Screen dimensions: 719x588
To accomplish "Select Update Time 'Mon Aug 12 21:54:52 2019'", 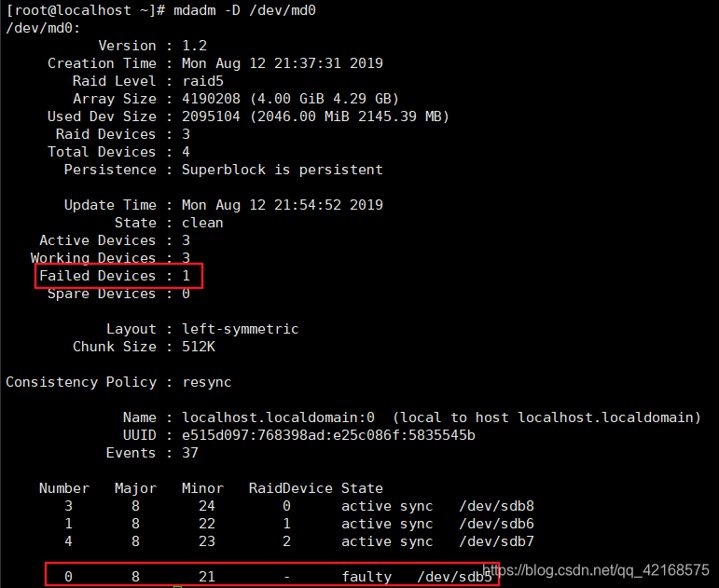I will (283, 205).
